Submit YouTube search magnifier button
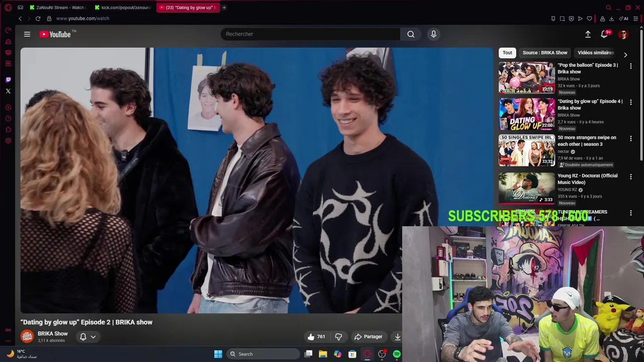This screenshot has width=644, height=362. pyautogui.click(x=411, y=34)
